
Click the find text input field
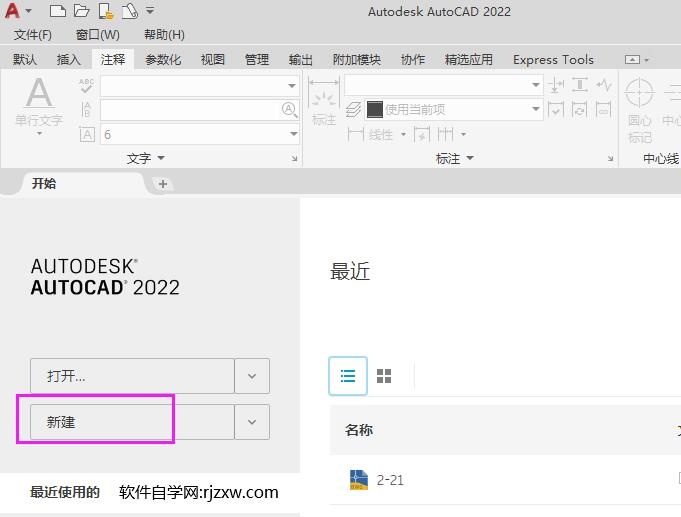(x=190, y=109)
